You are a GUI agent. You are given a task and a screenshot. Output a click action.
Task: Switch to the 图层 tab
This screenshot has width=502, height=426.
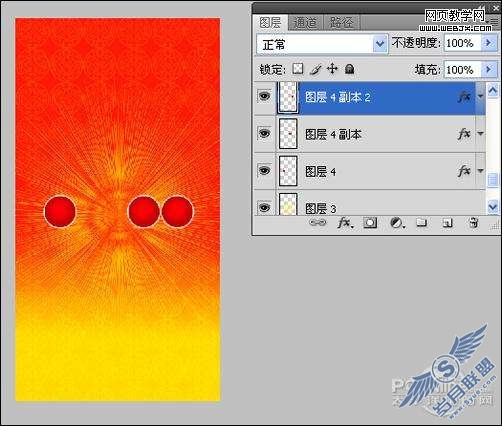270,23
